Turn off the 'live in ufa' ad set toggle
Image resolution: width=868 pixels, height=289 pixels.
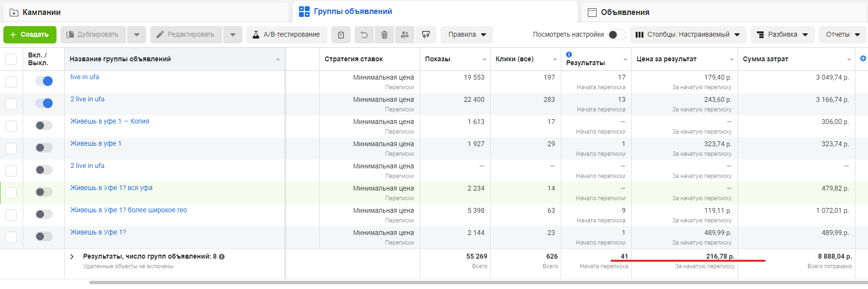(44, 81)
